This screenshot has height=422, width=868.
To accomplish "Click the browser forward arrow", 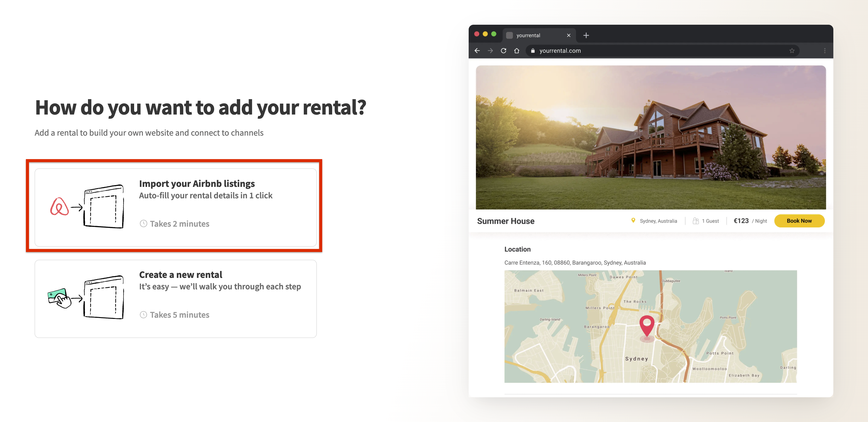I will (x=490, y=51).
